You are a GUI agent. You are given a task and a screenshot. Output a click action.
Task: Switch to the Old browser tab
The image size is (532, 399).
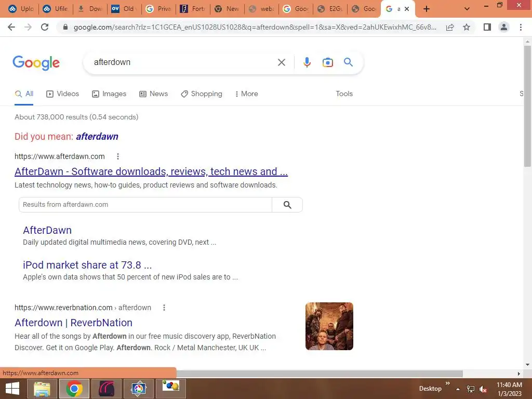(x=123, y=9)
